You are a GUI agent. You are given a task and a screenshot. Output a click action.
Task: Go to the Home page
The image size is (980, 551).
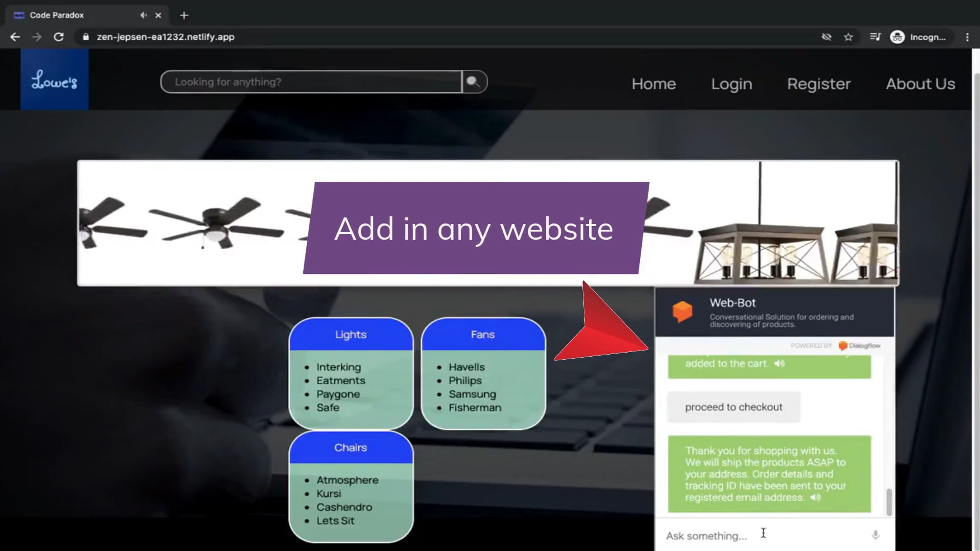pyautogui.click(x=654, y=84)
